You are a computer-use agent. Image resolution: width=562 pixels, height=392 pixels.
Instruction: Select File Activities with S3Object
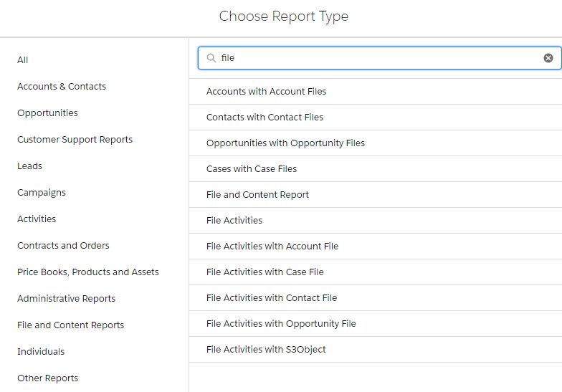[266, 350]
